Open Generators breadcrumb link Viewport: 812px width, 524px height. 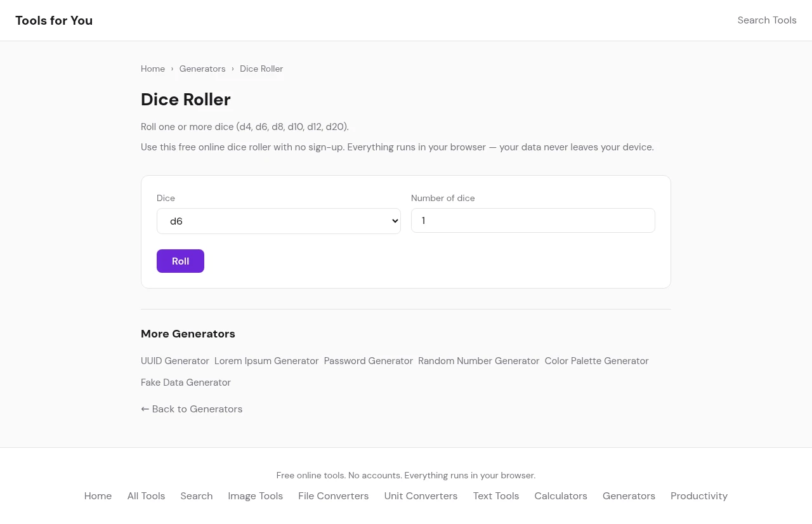(202, 69)
